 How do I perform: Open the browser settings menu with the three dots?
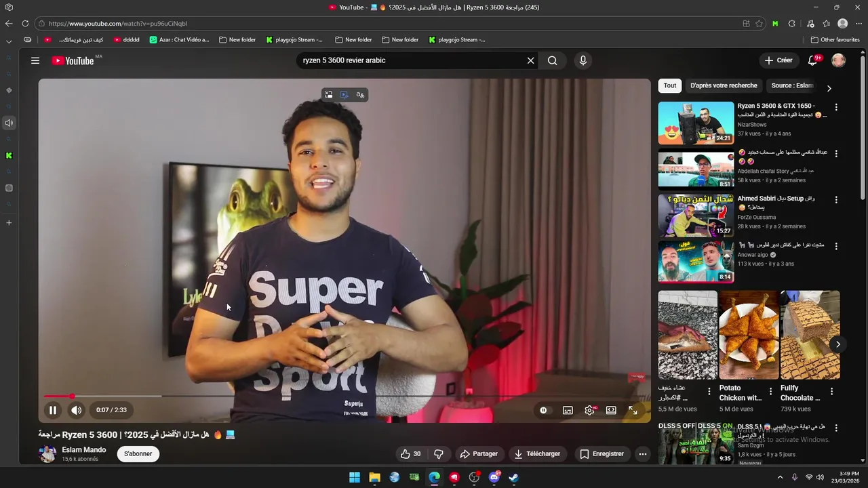[x=859, y=23]
